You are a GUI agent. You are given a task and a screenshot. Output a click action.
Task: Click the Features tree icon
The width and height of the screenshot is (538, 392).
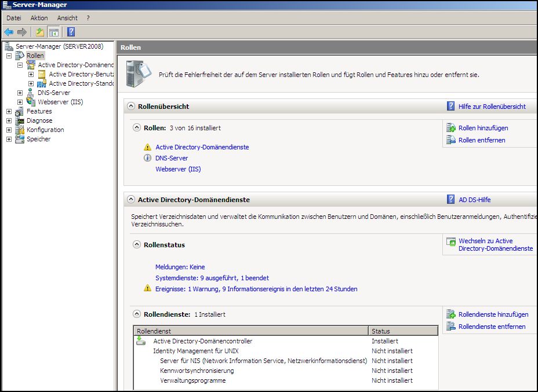20,111
